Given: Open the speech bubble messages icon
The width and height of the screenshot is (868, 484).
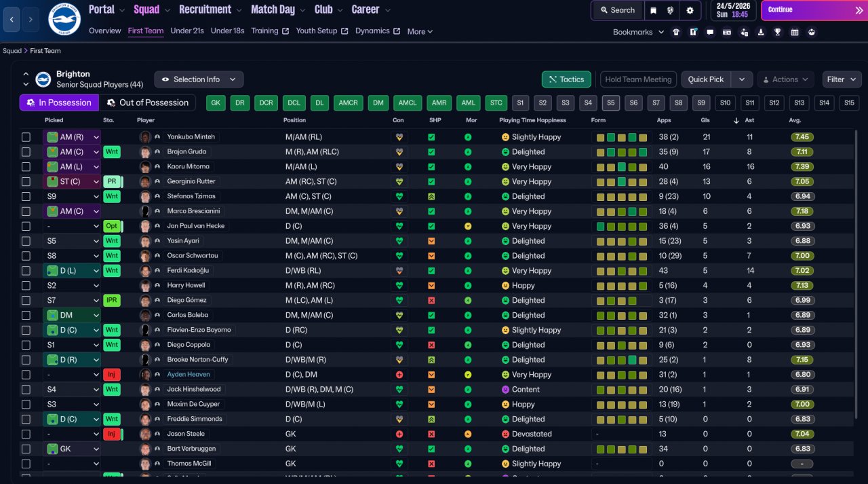Looking at the screenshot, I should coord(710,32).
